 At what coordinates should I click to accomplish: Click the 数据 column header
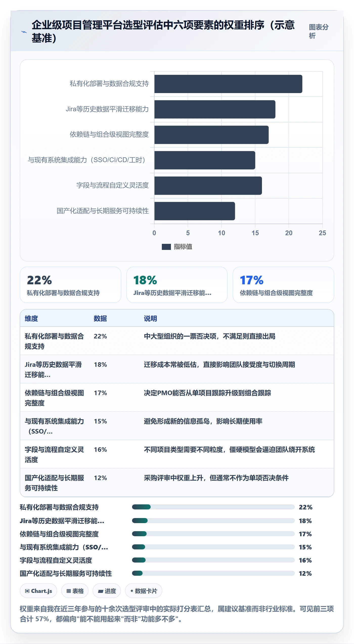tap(100, 318)
